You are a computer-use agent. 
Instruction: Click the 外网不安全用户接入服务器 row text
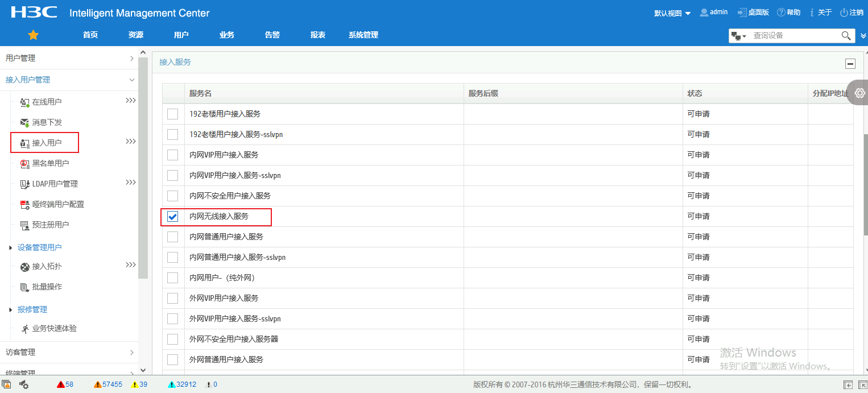coord(234,340)
